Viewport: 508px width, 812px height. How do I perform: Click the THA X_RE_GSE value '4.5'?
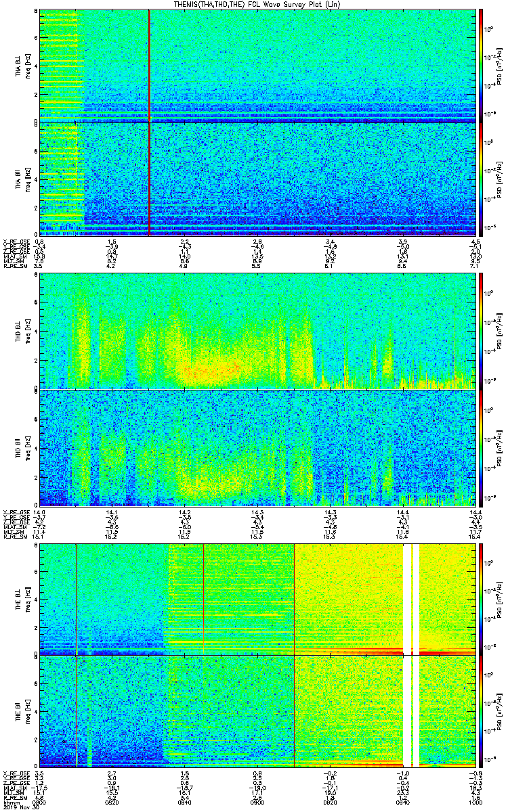(x=475, y=242)
